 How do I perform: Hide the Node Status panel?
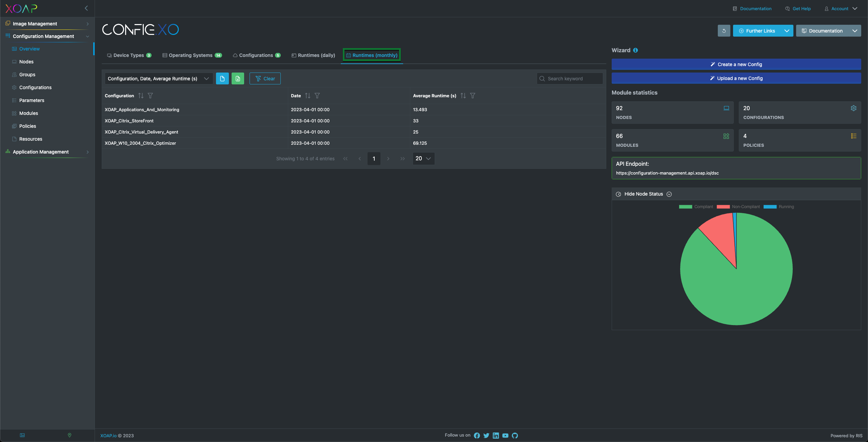[644, 194]
